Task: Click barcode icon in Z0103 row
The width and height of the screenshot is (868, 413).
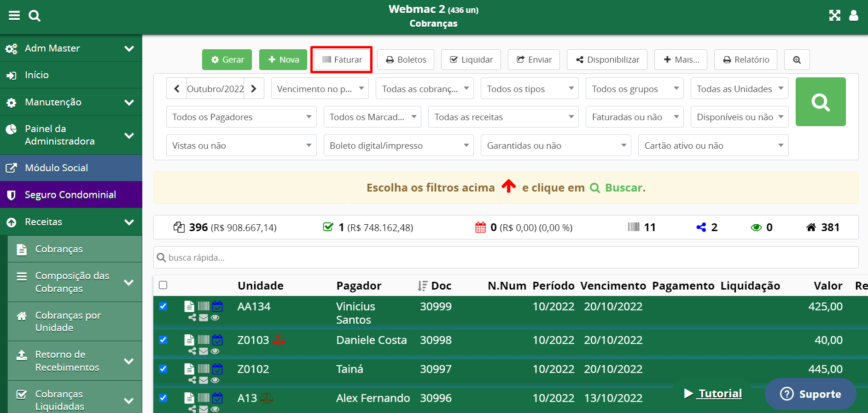Action: click(204, 340)
